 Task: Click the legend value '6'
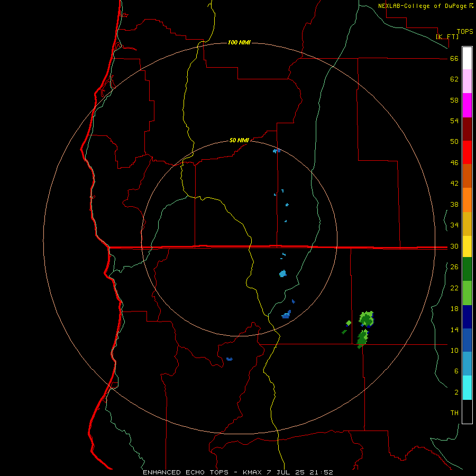pyautogui.click(x=456, y=371)
